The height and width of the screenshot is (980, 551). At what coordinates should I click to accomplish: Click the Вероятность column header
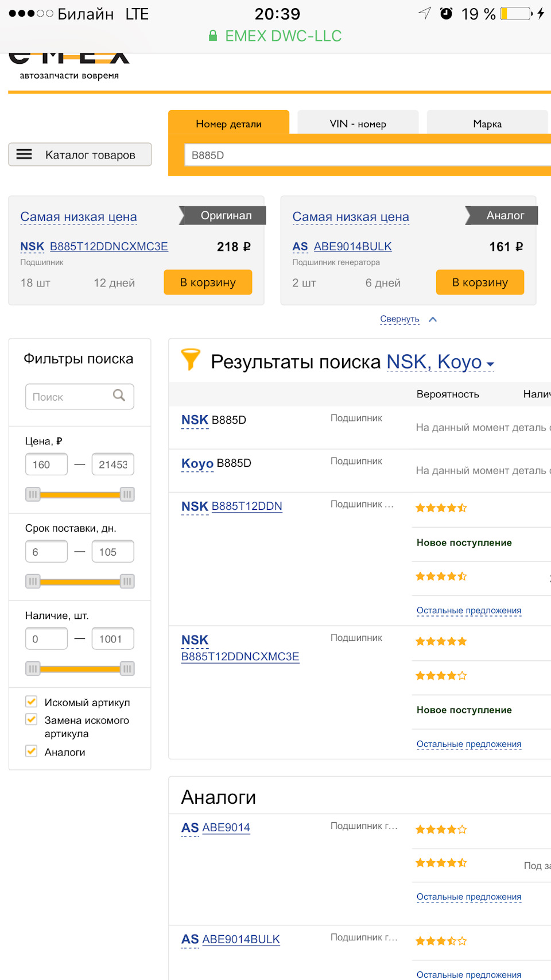pyautogui.click(x=448, y=394)
